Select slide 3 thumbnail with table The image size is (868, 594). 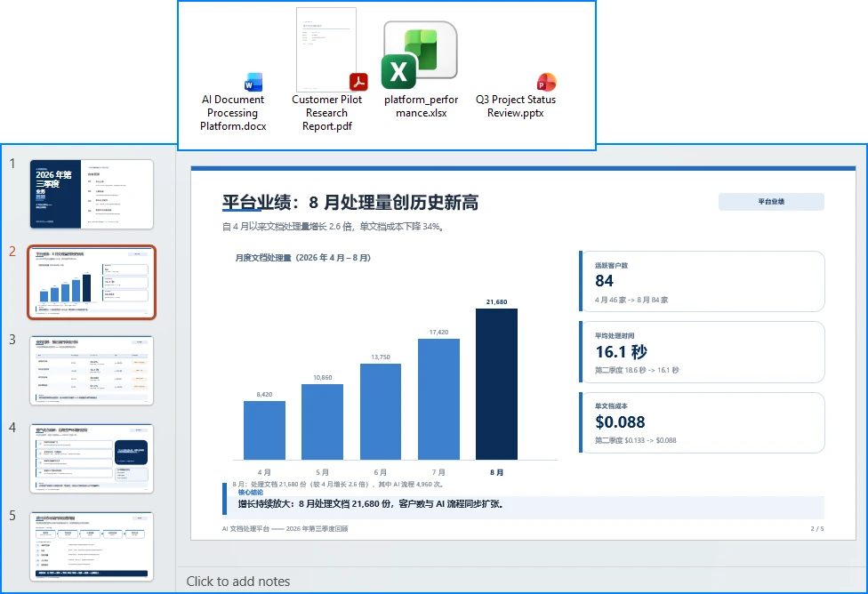[92, 370]
